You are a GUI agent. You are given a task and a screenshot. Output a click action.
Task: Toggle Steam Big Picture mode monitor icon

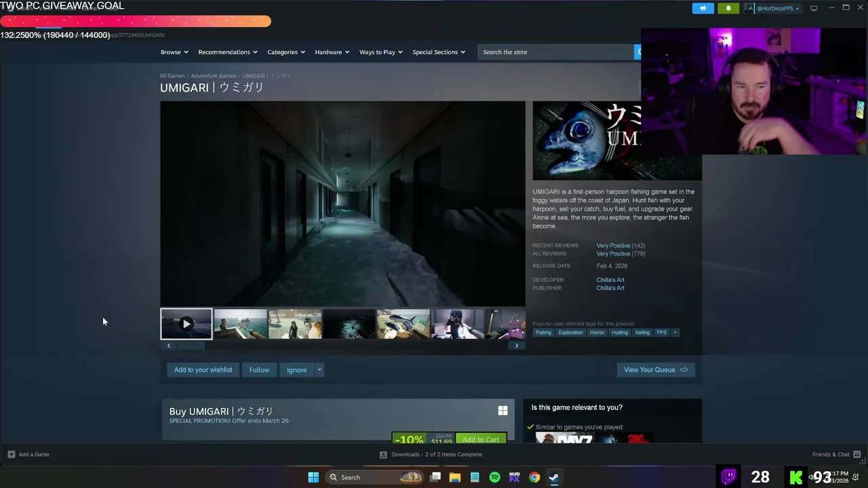click(x=814, y=8)
